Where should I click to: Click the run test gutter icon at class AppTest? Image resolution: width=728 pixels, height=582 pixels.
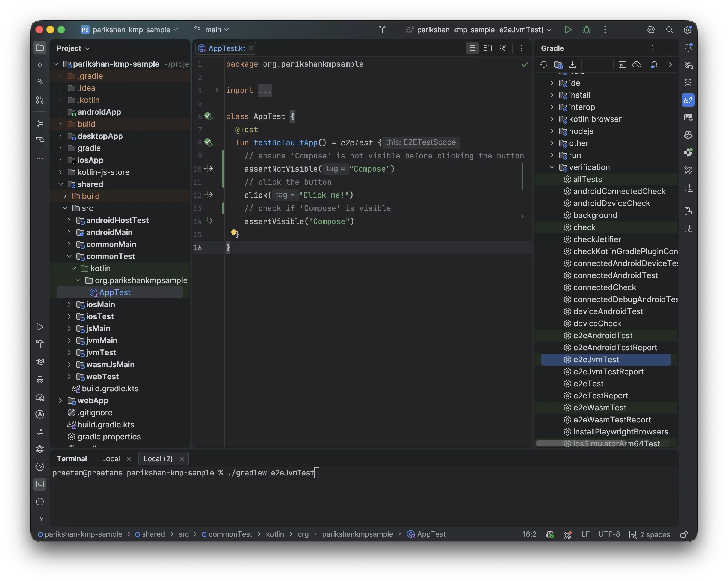coord(208,116)
